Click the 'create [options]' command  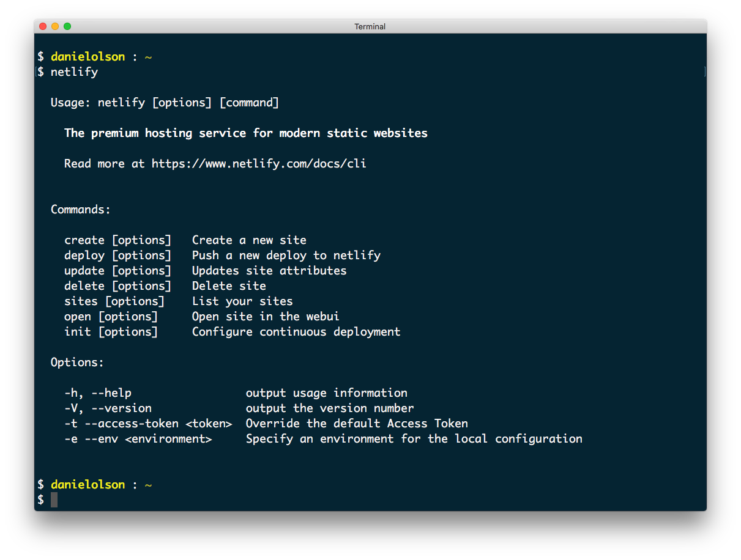point(118,240)
